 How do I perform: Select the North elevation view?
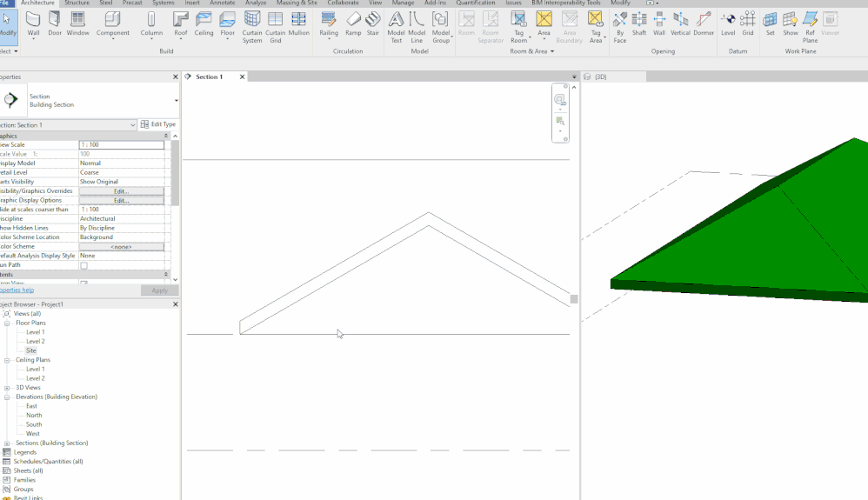click(34, 416)
